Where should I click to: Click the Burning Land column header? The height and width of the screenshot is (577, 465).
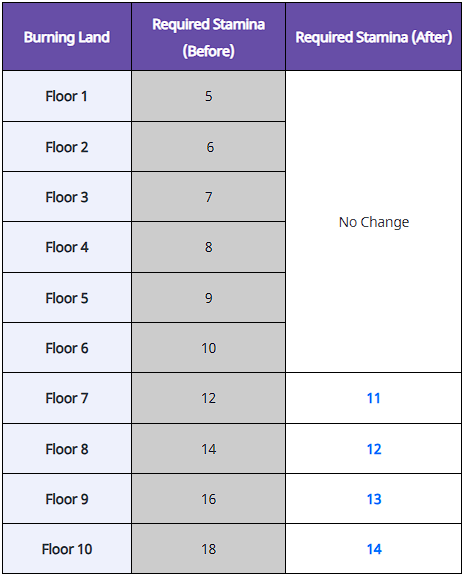click(67, 37)
